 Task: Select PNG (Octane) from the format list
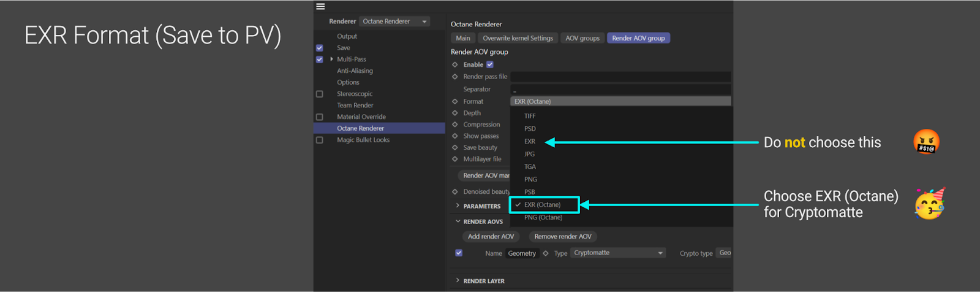tap(543, 217)
